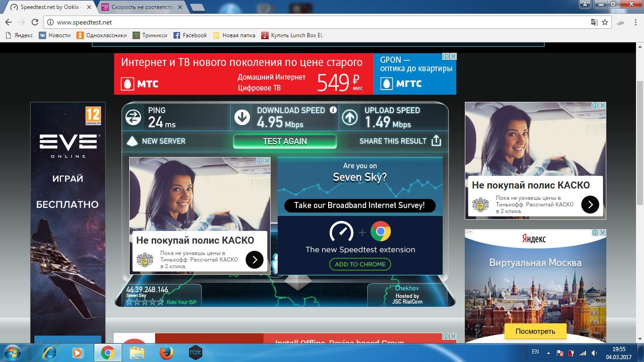Open the Chrome menu with three dots
The image size is (644, 362).
[636, 22]
